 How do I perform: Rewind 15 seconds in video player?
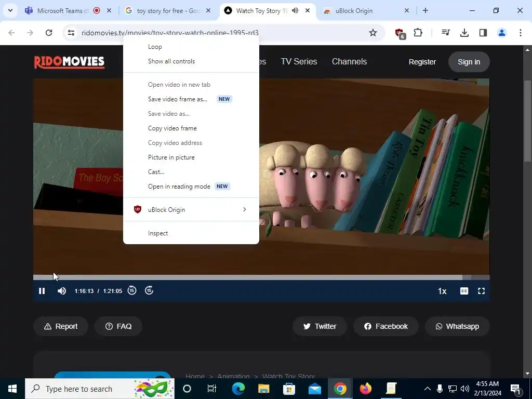point(132,290)
